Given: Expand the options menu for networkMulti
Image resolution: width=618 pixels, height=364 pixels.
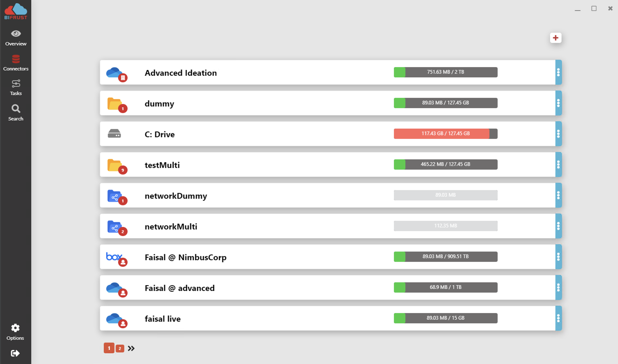Looking at the screenshot, I should coord(558,226).
